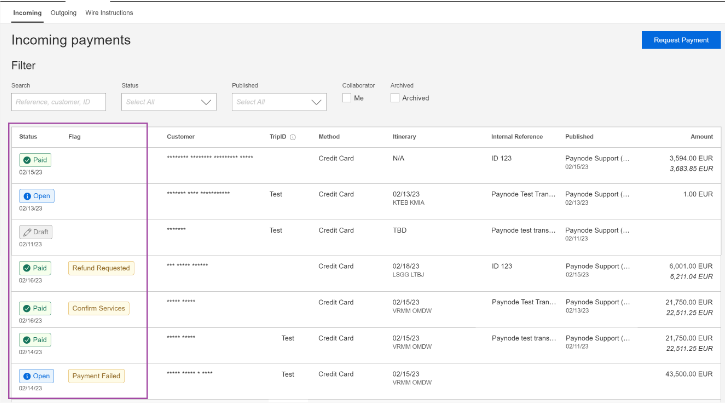Click the Method column header
726x403 pixels.
329,137
